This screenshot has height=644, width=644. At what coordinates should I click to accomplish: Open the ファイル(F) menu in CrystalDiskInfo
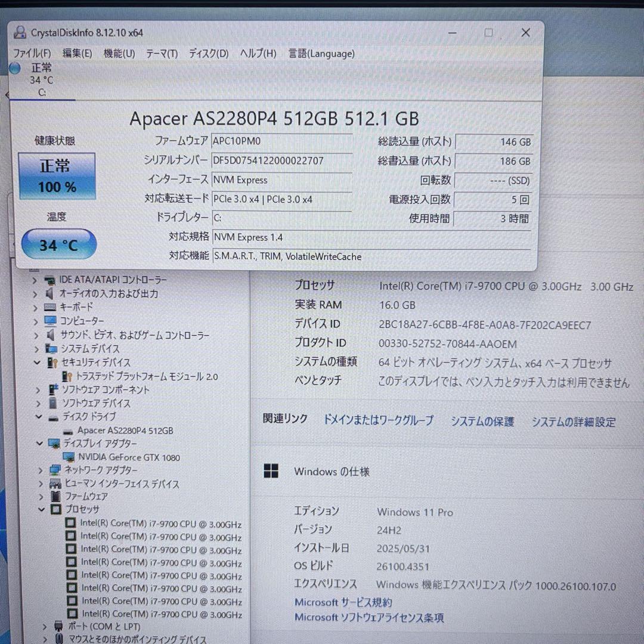(32, 54)
